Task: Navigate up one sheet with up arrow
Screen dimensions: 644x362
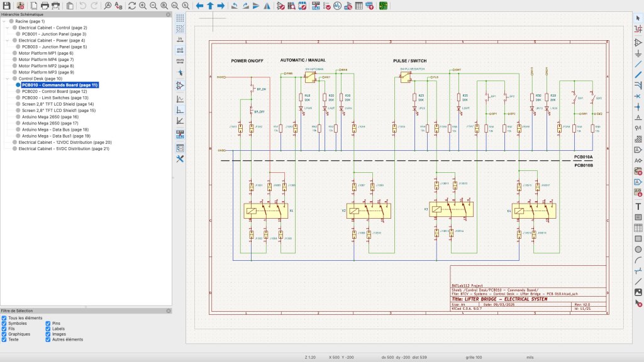Action: (210, 6)
